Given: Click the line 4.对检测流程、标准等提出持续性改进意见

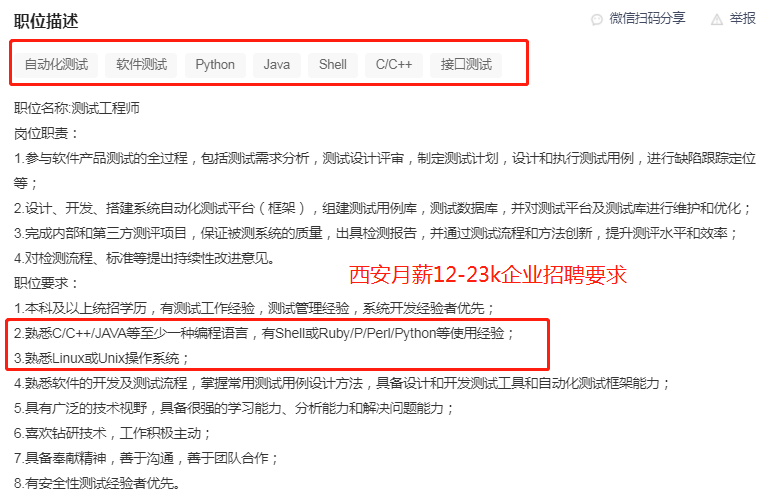Looking at the screenshot, I should pyautogui.click(x=144, y=258).
